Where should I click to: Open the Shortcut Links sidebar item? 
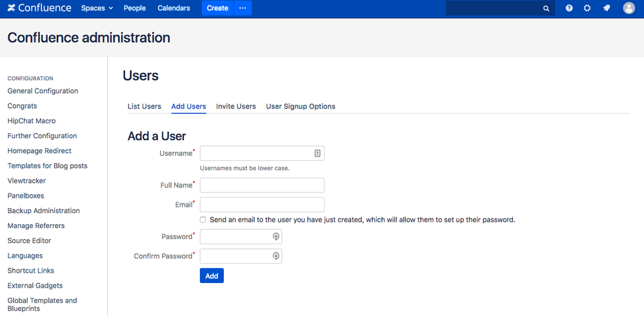tap(31, 270)
